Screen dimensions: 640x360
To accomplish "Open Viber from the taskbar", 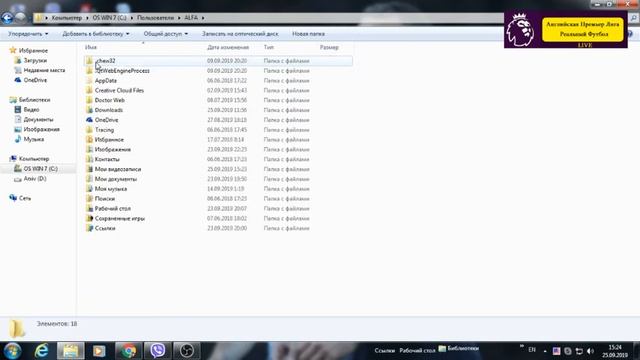I will (x=157, y=351).
